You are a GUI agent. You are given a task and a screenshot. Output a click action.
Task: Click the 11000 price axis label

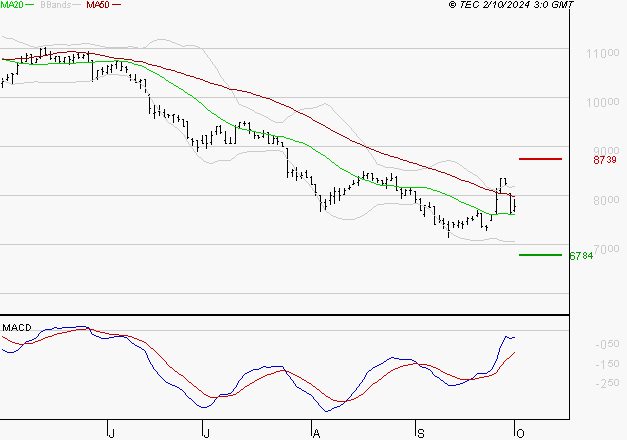[x=603, y=53]
